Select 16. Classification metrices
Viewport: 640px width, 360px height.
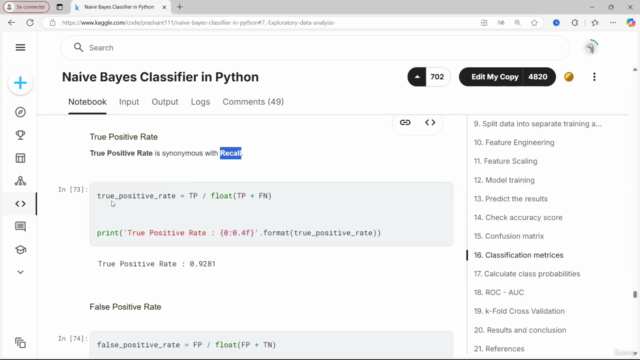click(518, 255)
